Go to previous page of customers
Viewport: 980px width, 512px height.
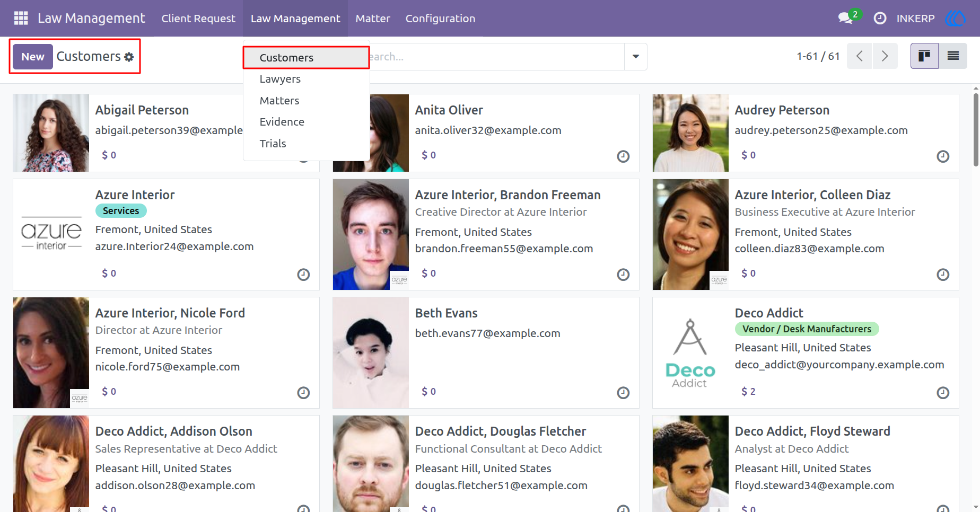click(x=860, y=56)
